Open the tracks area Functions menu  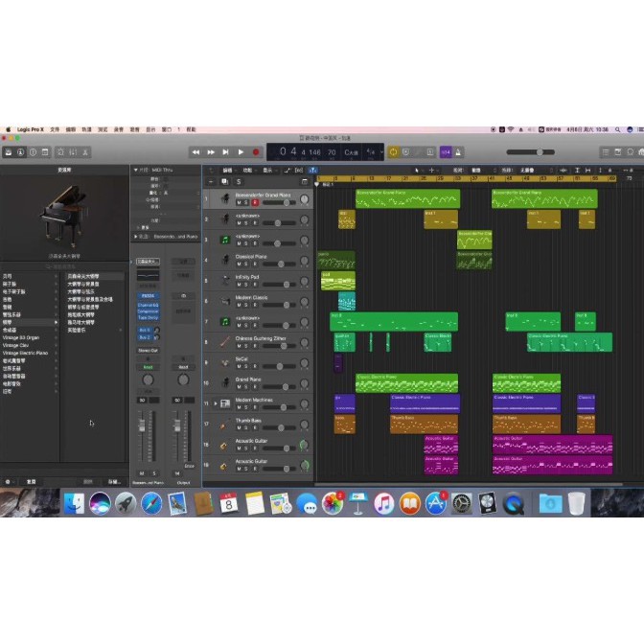tap(248, 170)
